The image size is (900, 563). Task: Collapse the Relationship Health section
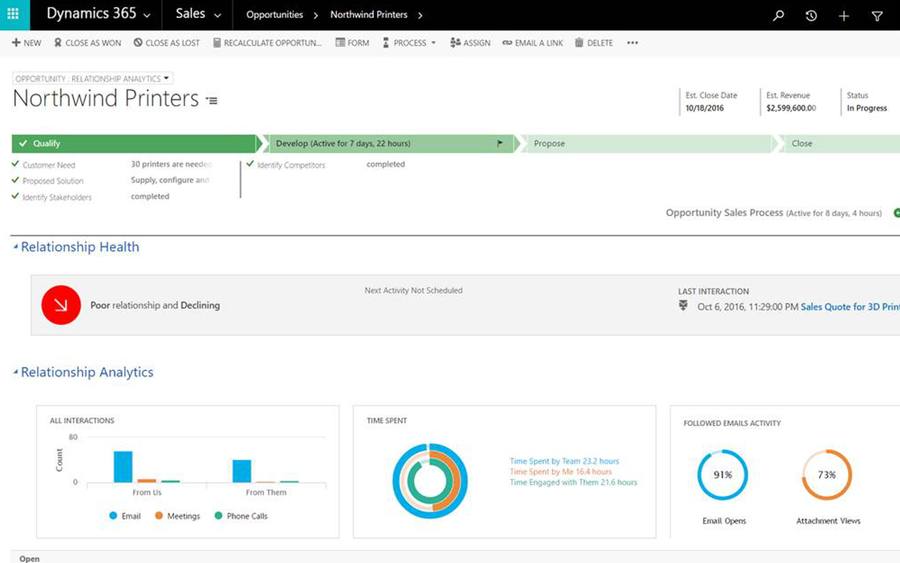coord(15,247)
